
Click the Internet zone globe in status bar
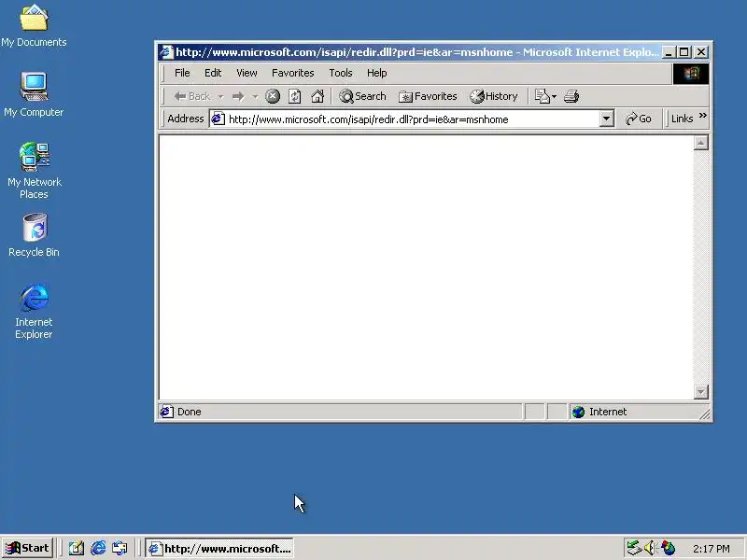coord(578,412)
